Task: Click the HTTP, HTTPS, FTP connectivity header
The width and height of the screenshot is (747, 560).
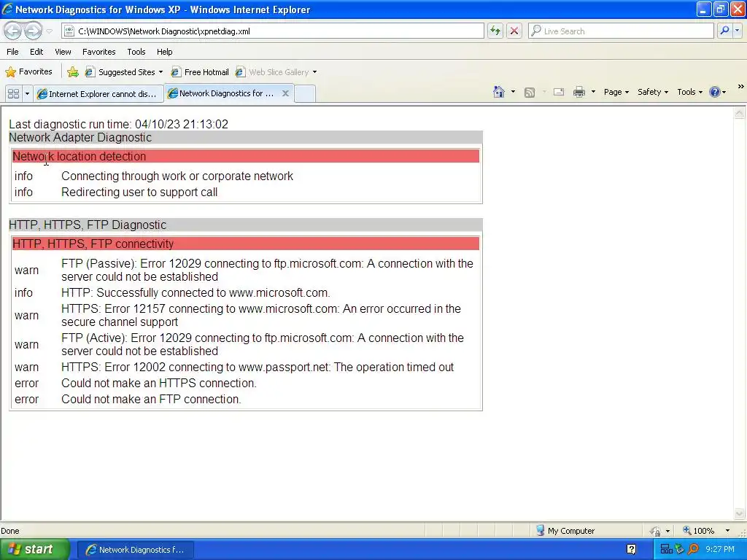Action: click(x=245, y=244)
